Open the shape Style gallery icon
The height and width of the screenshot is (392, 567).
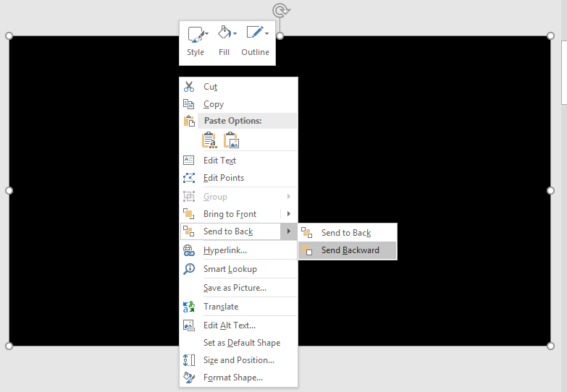tap(196, 35)
